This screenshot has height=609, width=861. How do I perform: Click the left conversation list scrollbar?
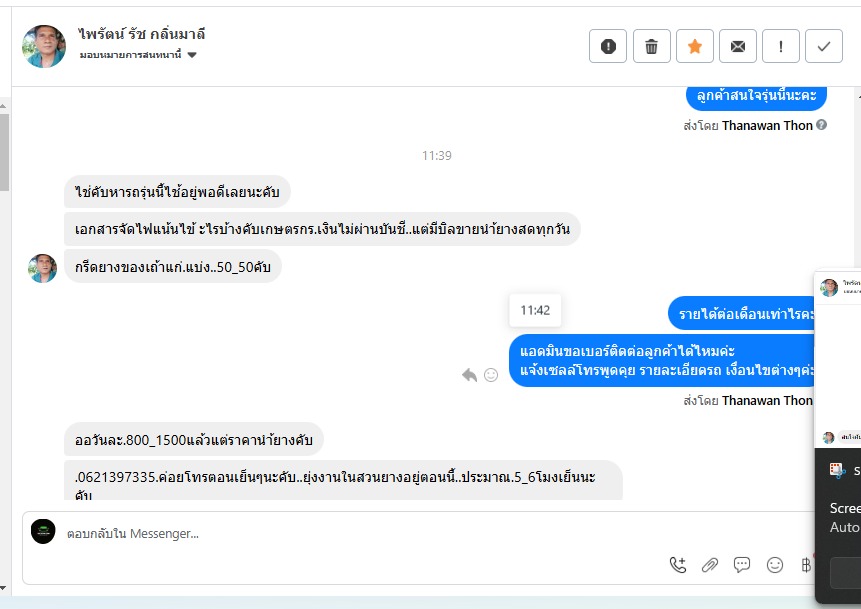(4, 152)
